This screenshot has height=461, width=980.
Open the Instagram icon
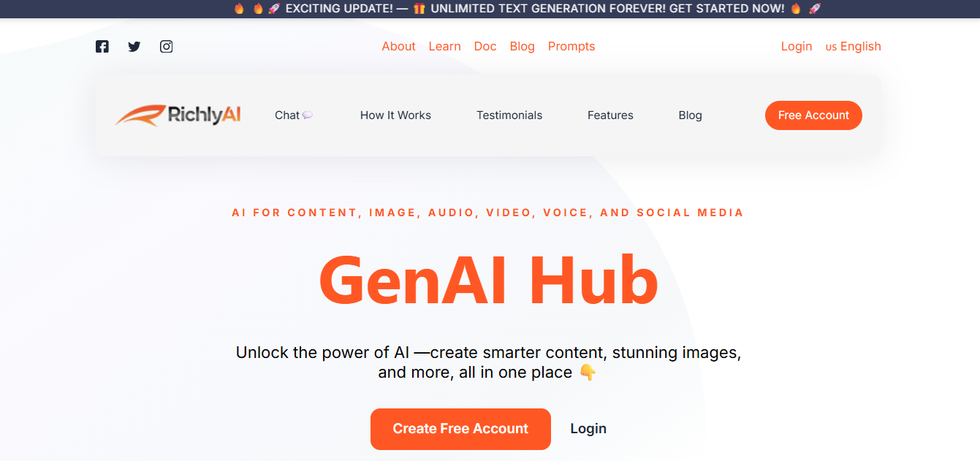pyautogui.click(x=167, y=47)
